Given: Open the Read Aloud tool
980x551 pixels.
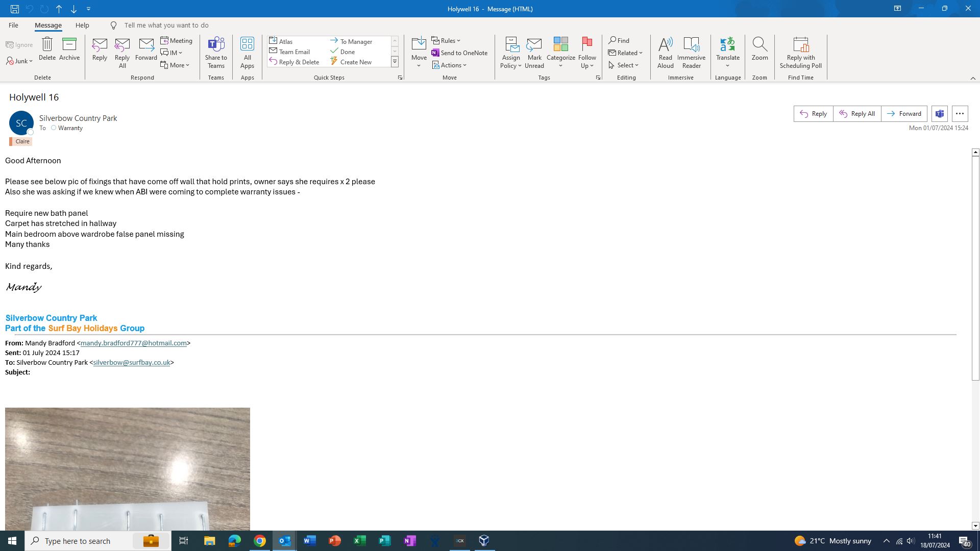Looking at the screenshot, I should [665, 45].
